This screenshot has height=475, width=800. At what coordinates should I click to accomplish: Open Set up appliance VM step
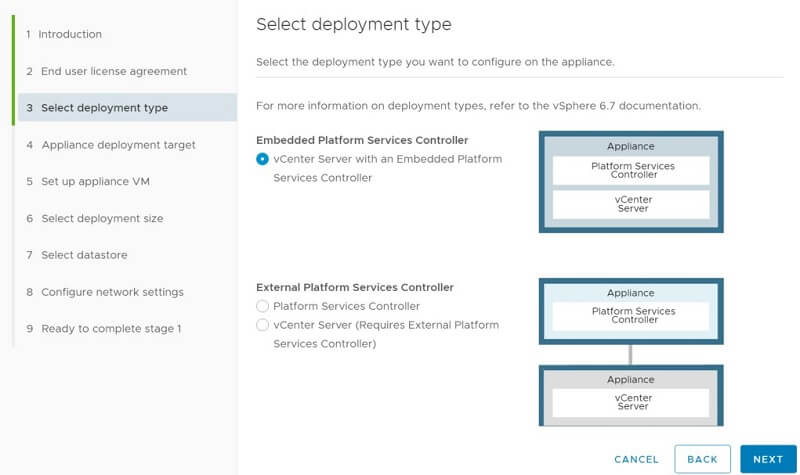pyautogui.click(x=95, y=182)
